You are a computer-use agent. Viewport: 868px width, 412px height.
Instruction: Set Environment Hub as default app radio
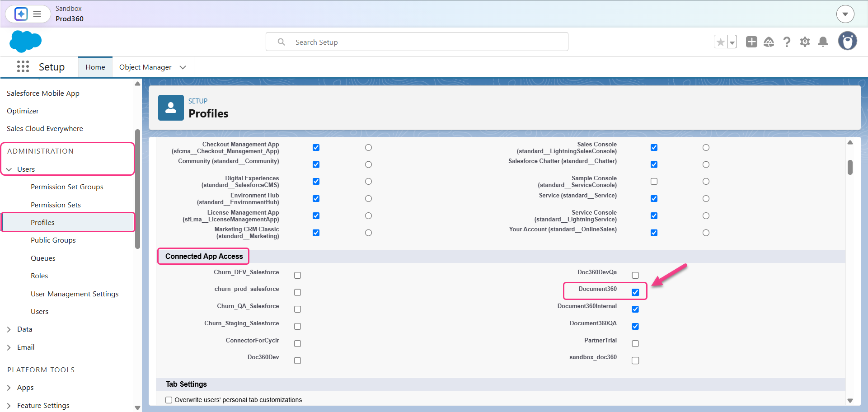click(368, 199)
